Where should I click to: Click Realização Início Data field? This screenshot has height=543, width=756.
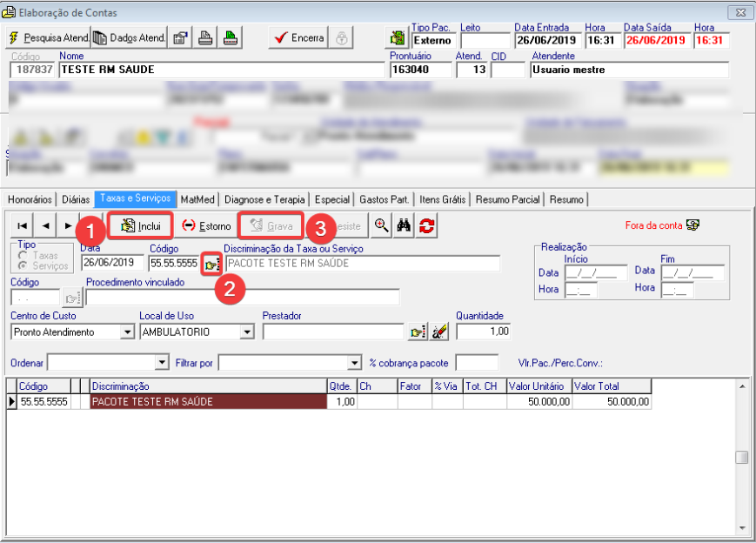pyautogui.click(x=596, y=273)
